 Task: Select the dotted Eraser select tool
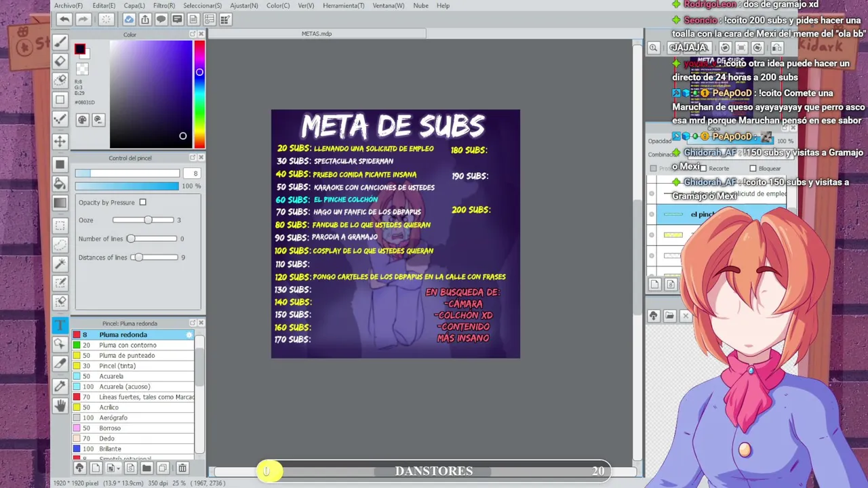point(60,80)
